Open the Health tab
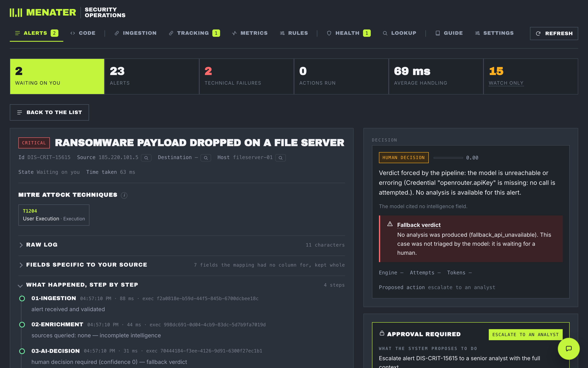Image resolution: width=588 pixels, height=368 pixels. coord(349,33)
